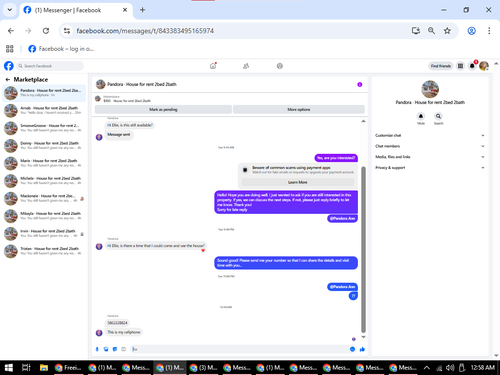Click the first @Pandora Ann mention bubble
The width and height of the screenshot is (500, 375).
pyautogui.click(x=342, y=218)
